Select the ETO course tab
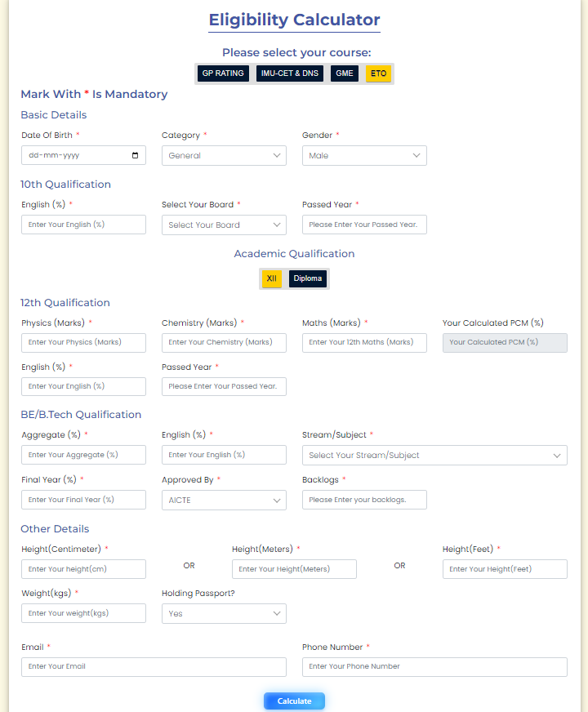 click(378, 73)
